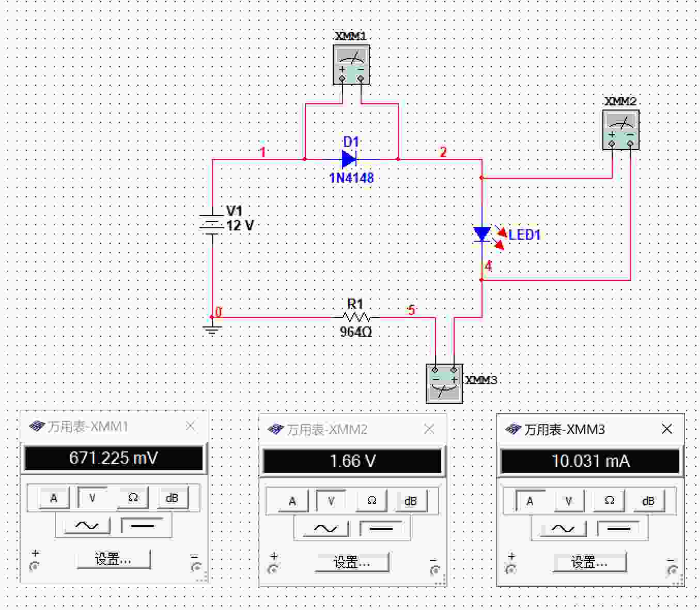The image size is (700, 610).
Task: Close the 万用表-XMM2 window
Action: (x=429, y=429)
